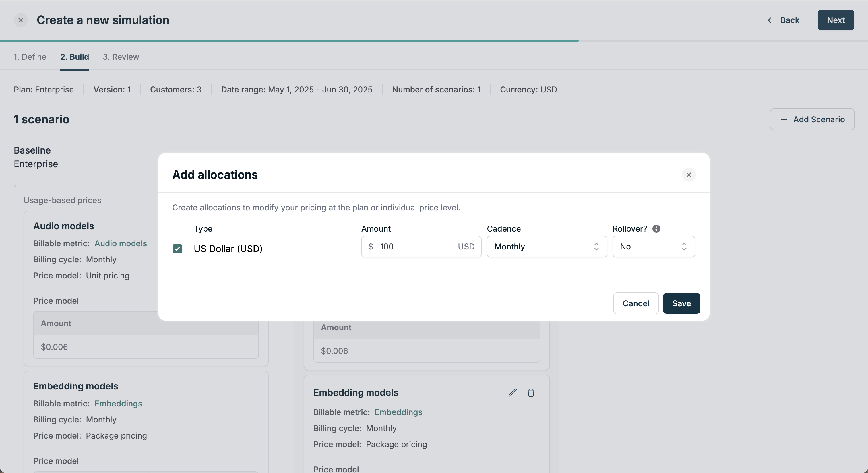Edit the Embedding models price
This screenshot has height=473, width=868.
pos(513,392)
